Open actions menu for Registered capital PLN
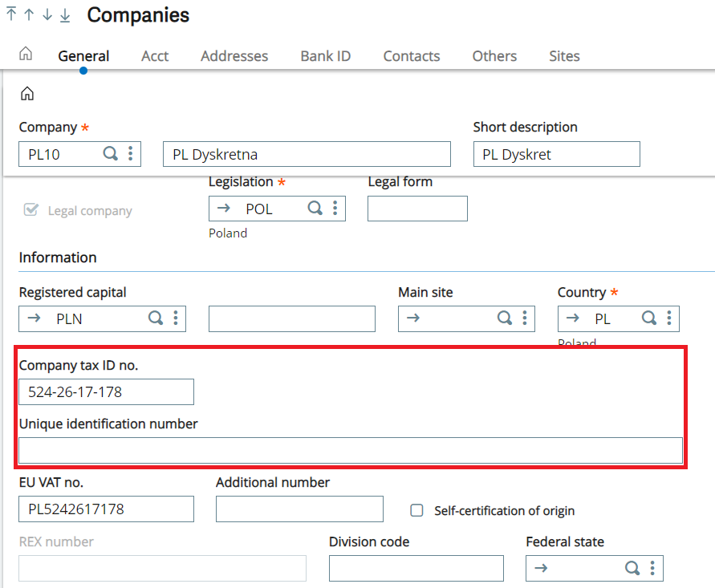The image size is (715, 588). point(176,318)
